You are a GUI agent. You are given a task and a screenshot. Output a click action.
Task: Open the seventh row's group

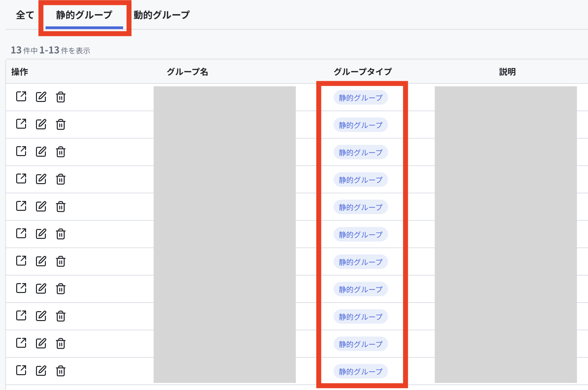coord(21,261)
